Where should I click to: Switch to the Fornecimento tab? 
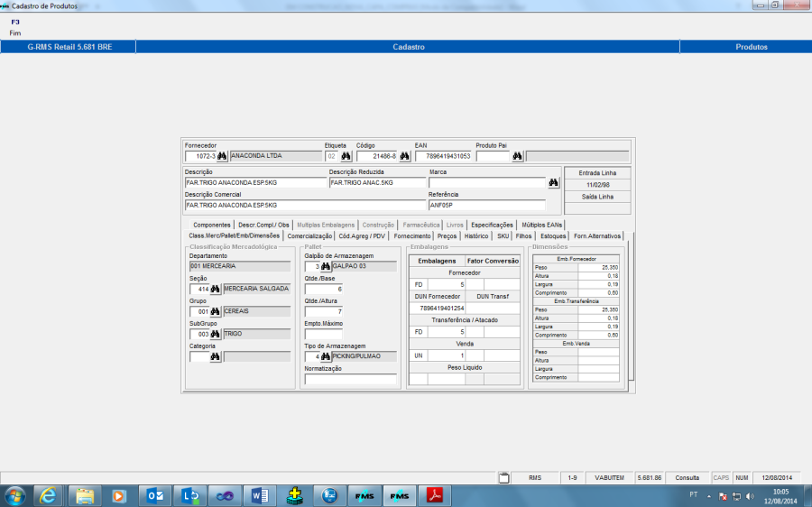pyautogui.click(x=412, y=236)
